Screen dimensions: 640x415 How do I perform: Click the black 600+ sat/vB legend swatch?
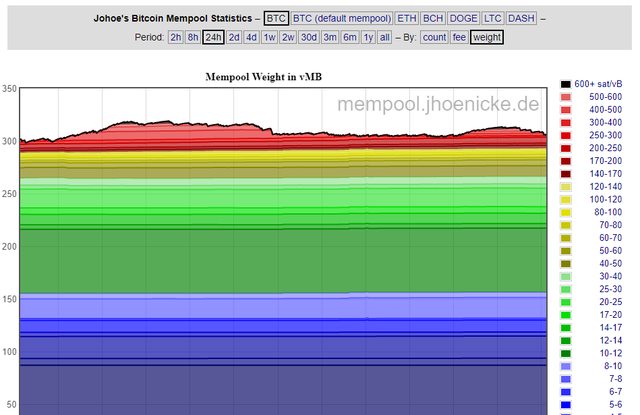tap(566, 84)
